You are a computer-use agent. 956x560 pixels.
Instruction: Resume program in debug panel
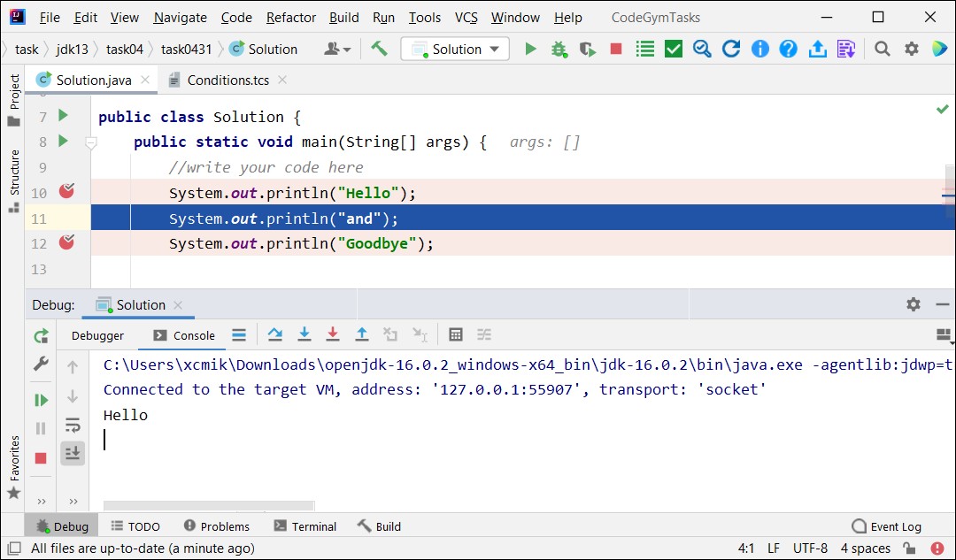(41, 400)
